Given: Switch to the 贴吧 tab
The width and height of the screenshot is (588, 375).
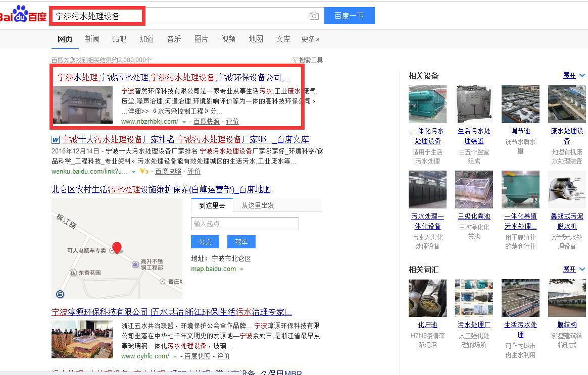Looking at the screenshot, I should click(x=119, y=39).
